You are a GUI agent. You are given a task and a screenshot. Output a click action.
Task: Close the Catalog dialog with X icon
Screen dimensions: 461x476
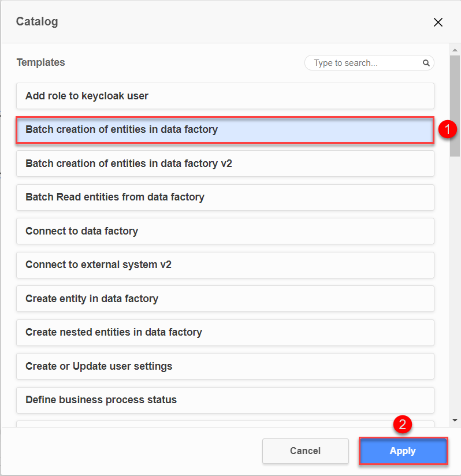[x=438, y=23]
